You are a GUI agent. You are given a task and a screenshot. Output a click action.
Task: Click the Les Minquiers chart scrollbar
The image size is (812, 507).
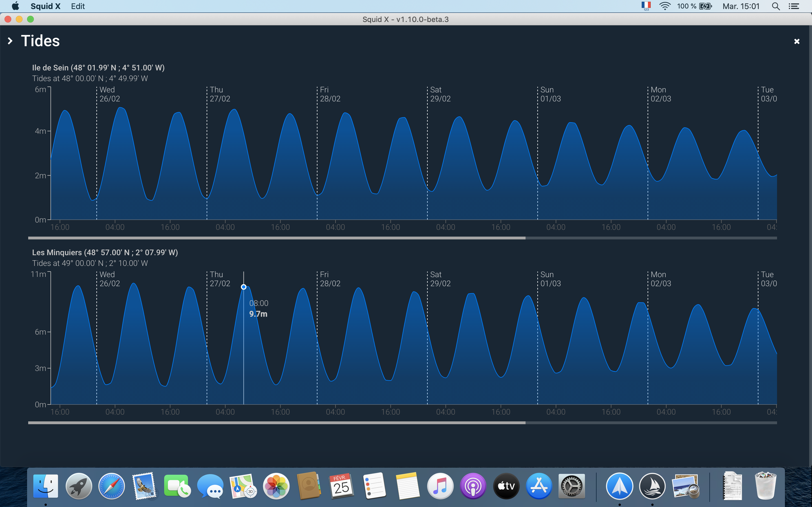point(277,422)
